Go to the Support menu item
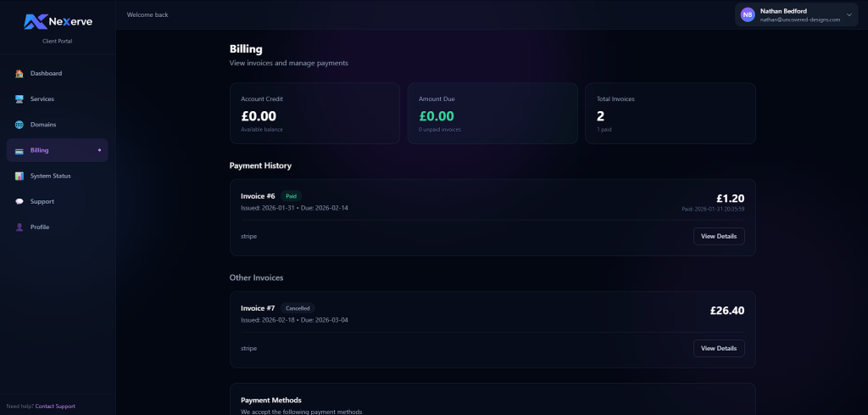 (42, 201)
